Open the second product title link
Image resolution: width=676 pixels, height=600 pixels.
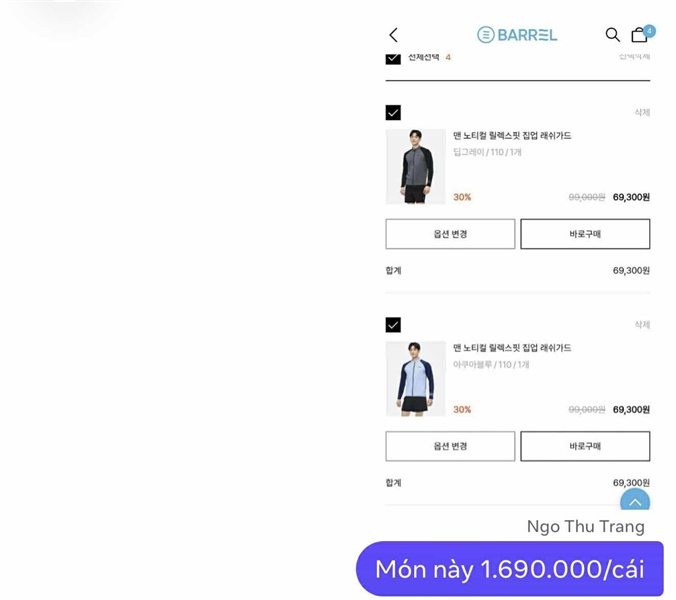point(512,348)
